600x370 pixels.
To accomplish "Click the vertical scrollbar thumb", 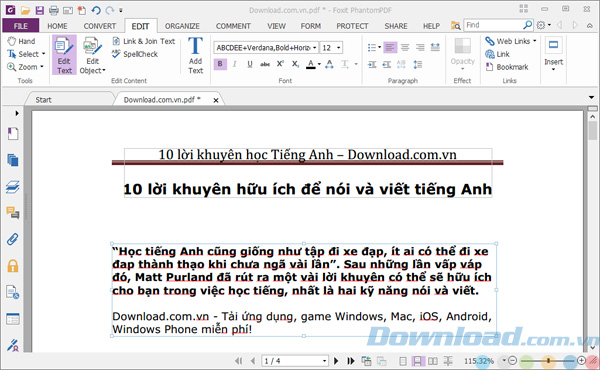I will pos(592,131).
